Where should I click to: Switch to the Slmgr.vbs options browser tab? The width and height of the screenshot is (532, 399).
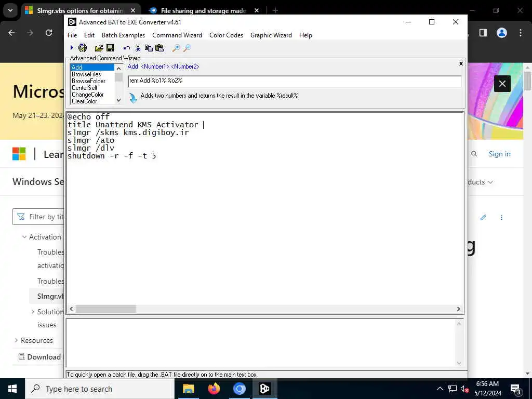(81, 10)
